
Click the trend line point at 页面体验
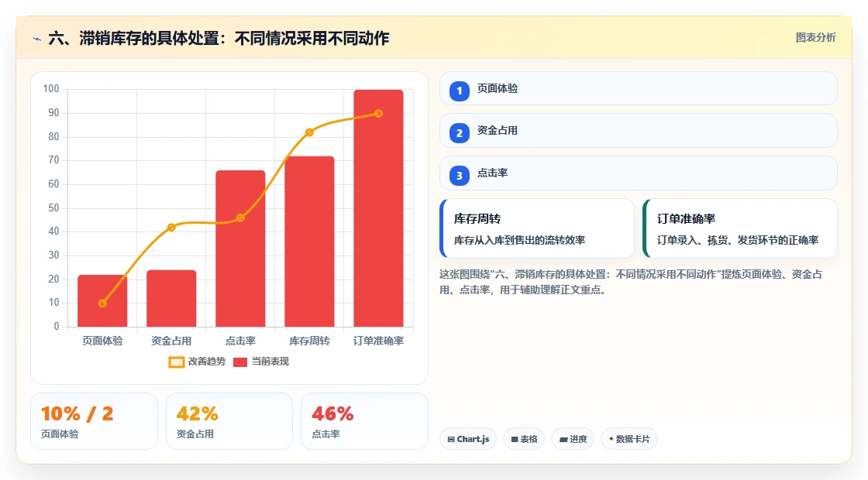102,303
